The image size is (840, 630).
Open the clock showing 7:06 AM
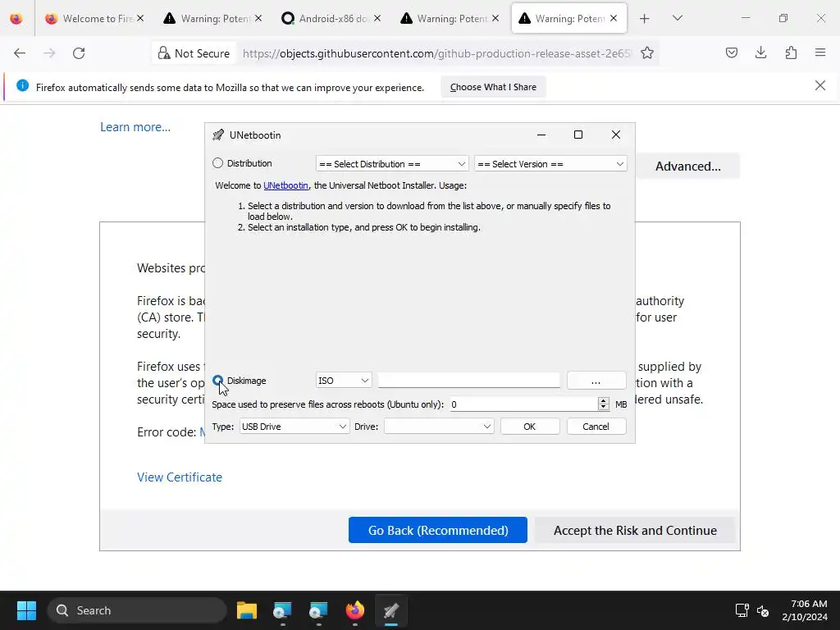point(805,610)
